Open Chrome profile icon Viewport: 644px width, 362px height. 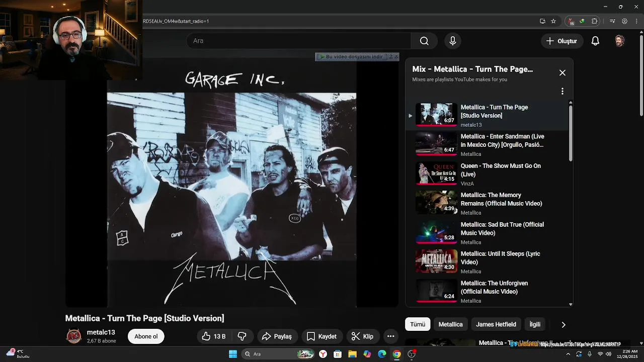coord(624,21)
